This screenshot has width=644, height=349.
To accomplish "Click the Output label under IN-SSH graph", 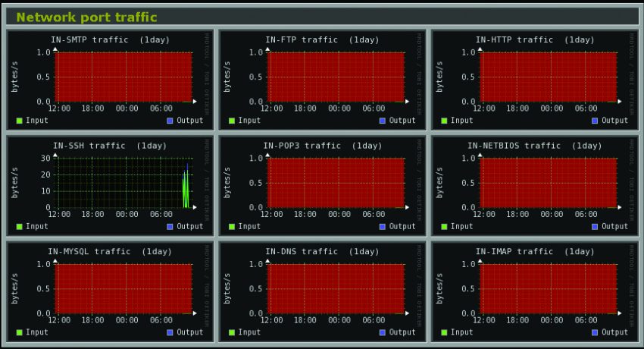I will pyautogui.click(x=190, y=226).
